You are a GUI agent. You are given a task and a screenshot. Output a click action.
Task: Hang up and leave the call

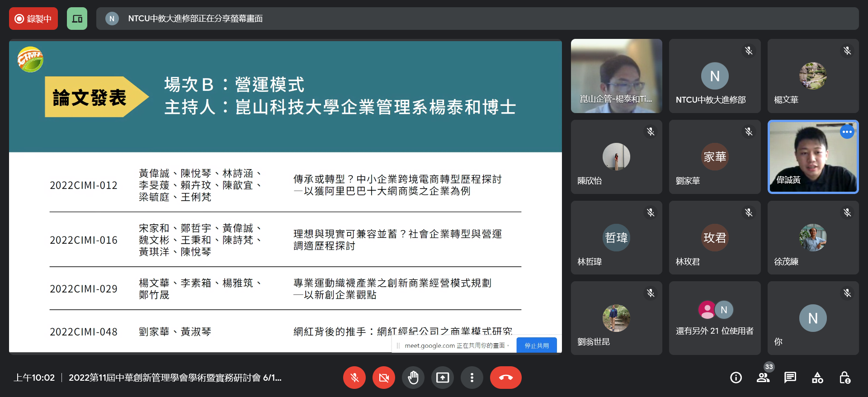click(x=505, y=378)
